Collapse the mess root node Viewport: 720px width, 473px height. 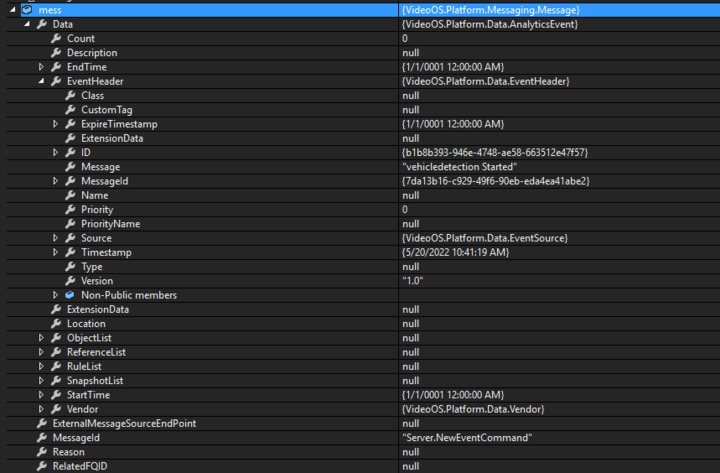pyautogui.click(x=11, y=9)
